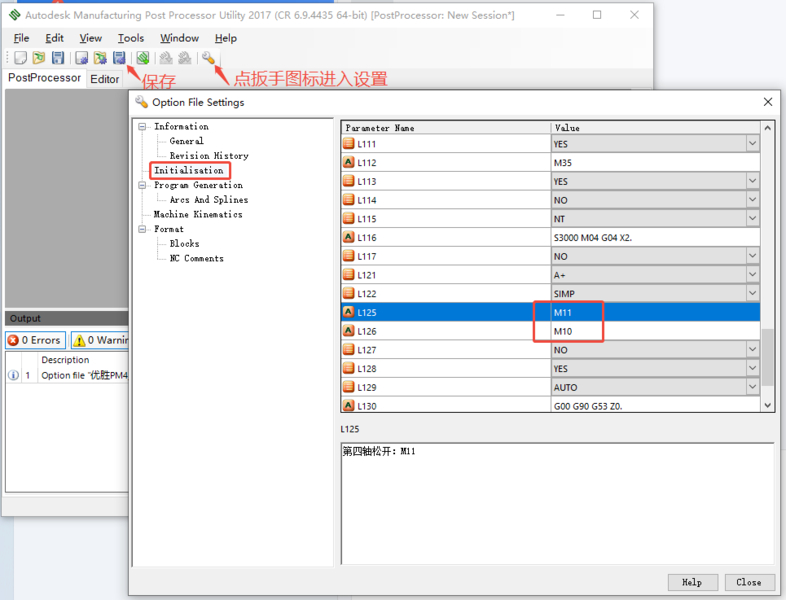
Task: Click the Open session folder icon
Action: click(x=38, y=59)
